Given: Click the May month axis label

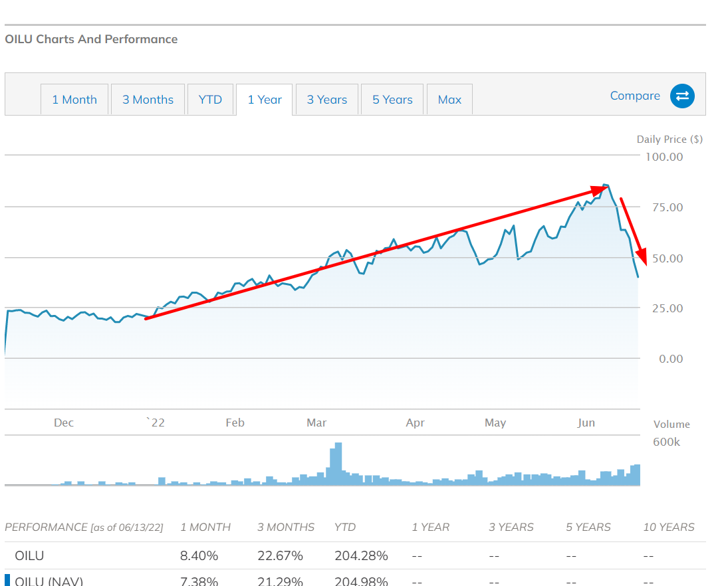Looking at the screenshot, I should [495, 423].
